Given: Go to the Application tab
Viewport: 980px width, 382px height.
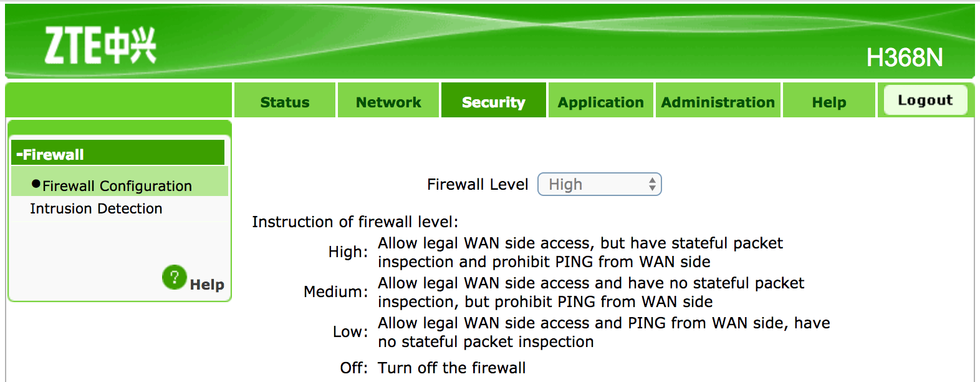Looking at the screenshot, I should [600, 102].
